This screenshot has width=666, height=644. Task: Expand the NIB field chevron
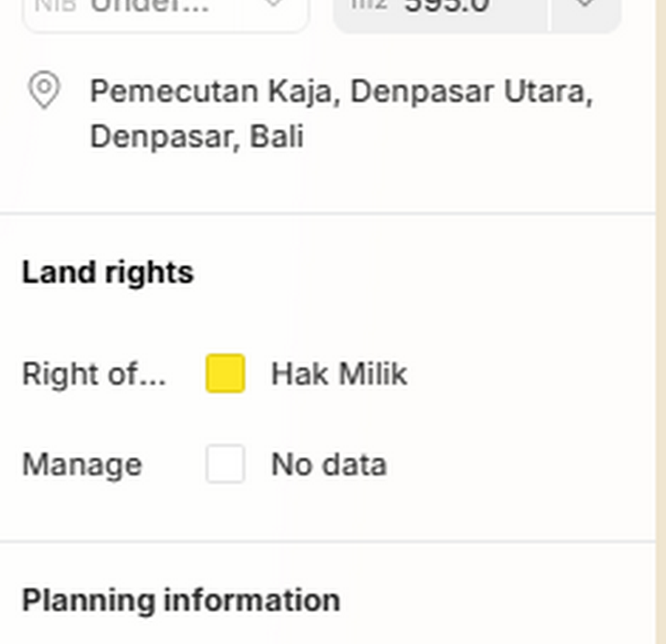click(x=274, y=5)
